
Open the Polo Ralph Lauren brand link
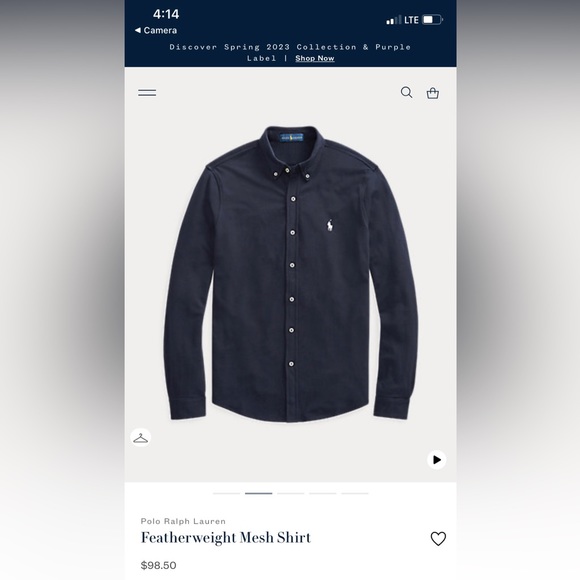183,521
